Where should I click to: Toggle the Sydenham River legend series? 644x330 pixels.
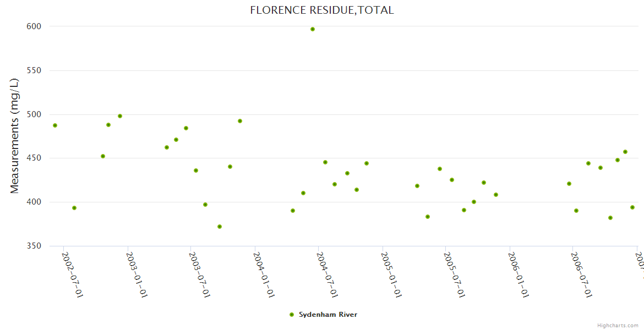click(x=328, y=315)
